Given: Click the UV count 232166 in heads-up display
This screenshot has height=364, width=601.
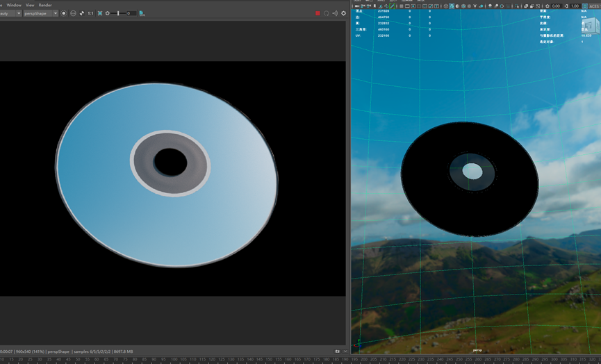Looking at the screenshot, I should [384, 35].
